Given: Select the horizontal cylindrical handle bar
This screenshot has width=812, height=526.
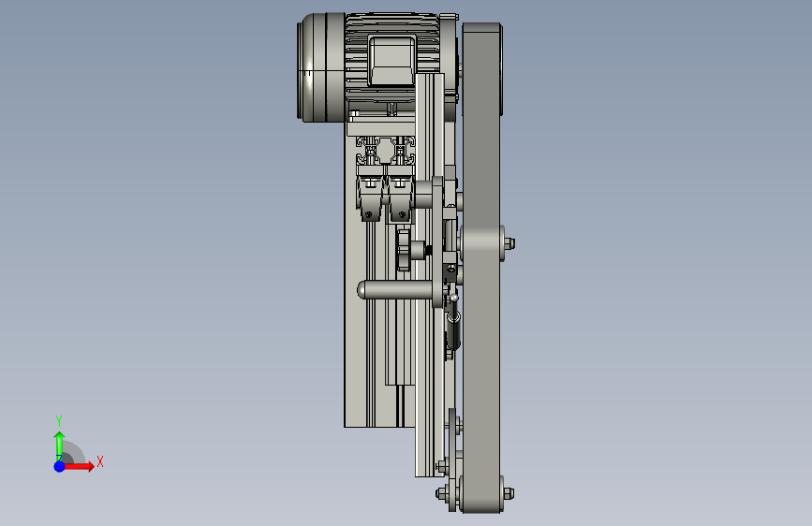Looking at the screenshot, I should 397,290.
